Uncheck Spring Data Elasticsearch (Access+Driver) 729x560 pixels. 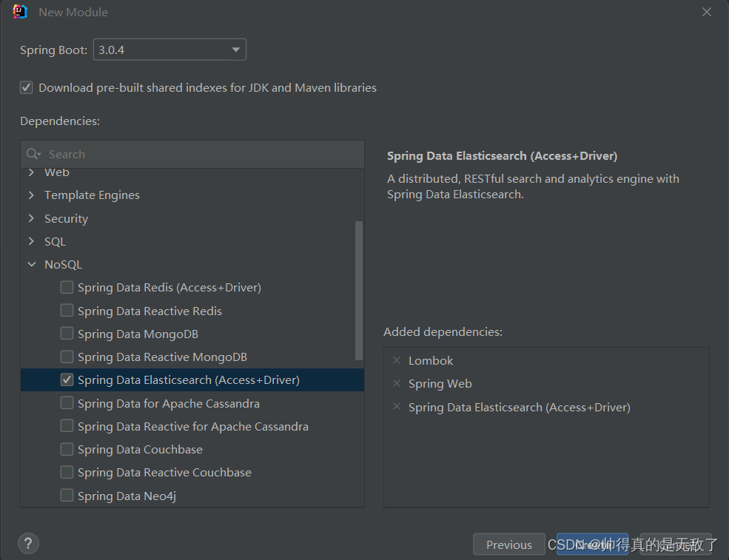tap(67, 379)
